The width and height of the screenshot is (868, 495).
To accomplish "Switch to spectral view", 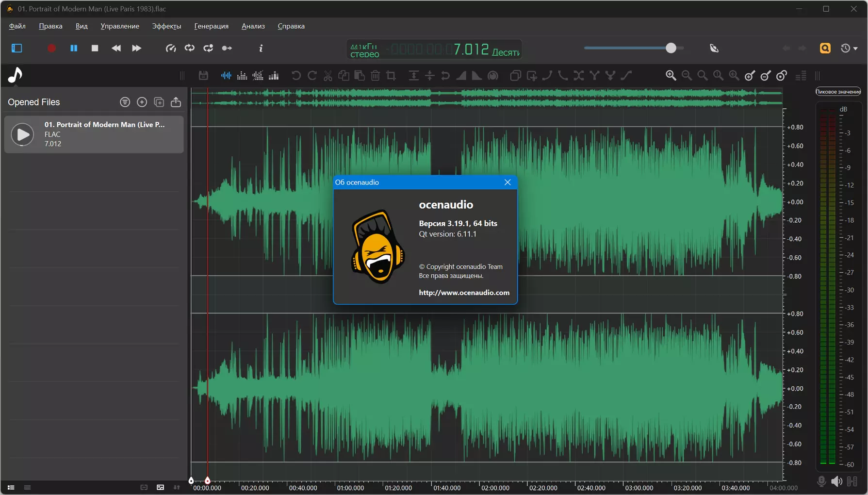I will [242, 75].
